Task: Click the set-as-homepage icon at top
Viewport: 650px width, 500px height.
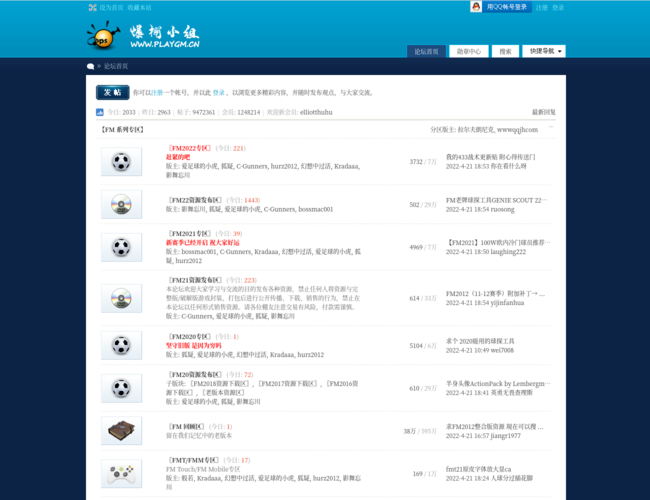Action: pyautogui.click(x=92, y=7)
